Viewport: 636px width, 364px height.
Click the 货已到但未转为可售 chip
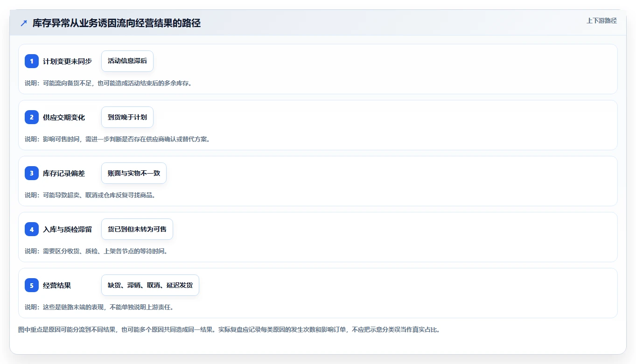coord(137,229)
